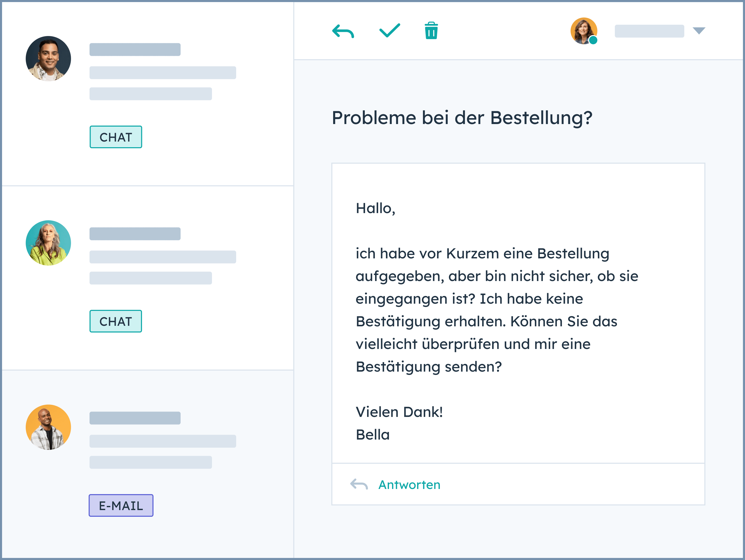Click Bella's signature in the email body
745x560 pixels.
[x=372, y=435]
